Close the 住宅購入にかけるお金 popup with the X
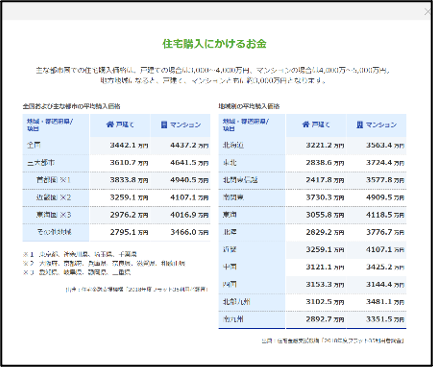434x368 pixels. click(x=427, y=12)
